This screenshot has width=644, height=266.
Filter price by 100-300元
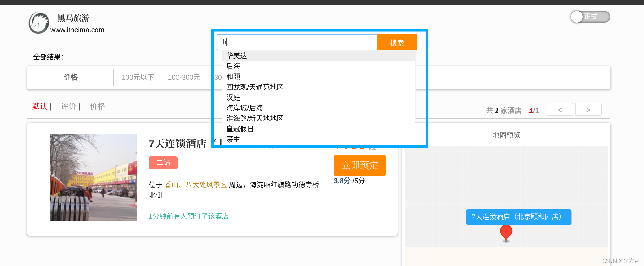point(184,77)
